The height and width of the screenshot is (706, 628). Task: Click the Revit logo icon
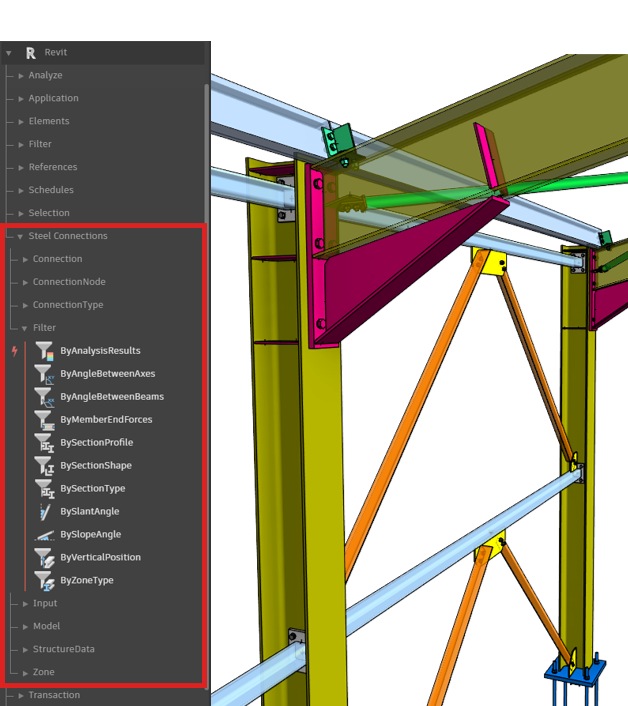[31, 53]
